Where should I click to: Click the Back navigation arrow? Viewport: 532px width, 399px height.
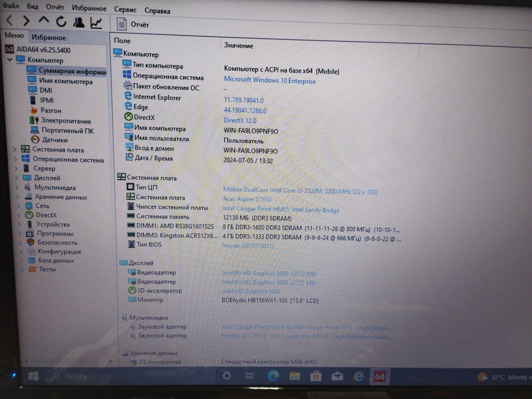click(10, 20)
